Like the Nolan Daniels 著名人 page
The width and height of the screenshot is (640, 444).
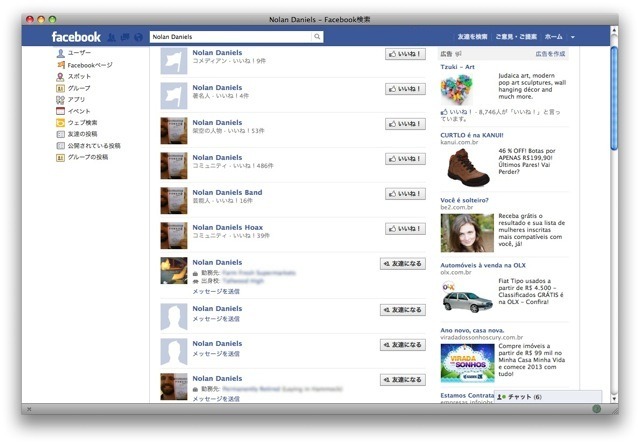pos(405,89)
